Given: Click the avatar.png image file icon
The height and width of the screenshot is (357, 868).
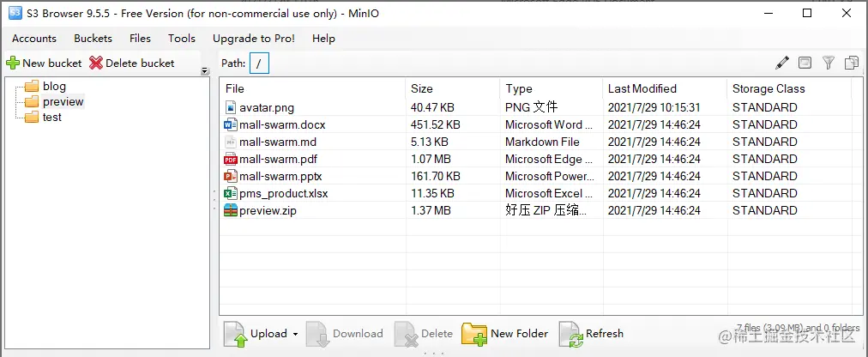Looking at the screenshot, I should (x=230, y=107).
